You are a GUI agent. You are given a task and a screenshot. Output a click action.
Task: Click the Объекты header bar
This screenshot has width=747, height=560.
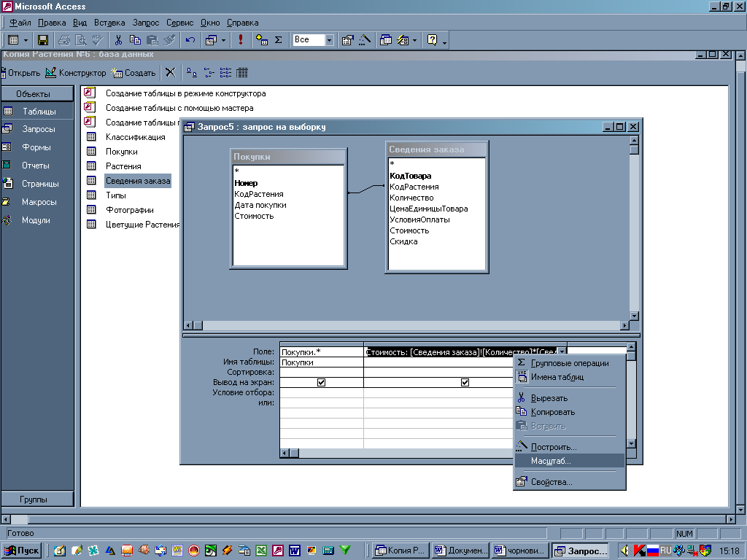click(x=37, y=94)
